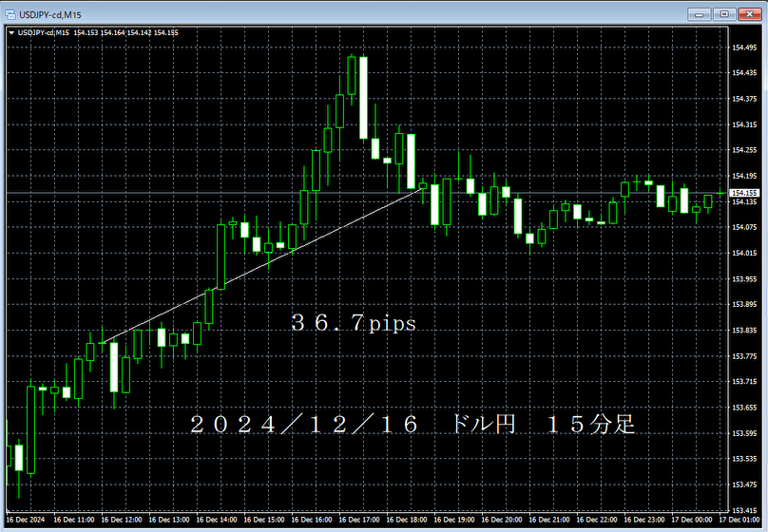The image size is (768, 532).
Task: Close the USDJPY-cd,M15 chart window
Action: tap(749, 14)
